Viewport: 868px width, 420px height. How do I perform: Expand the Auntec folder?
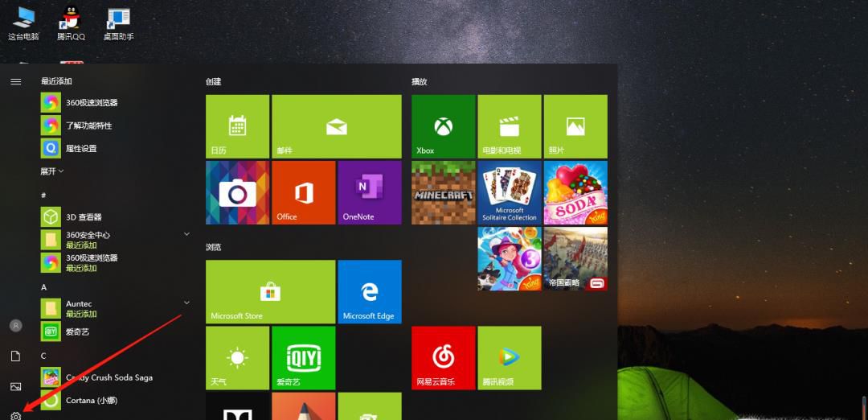click(x=186, y=303)
